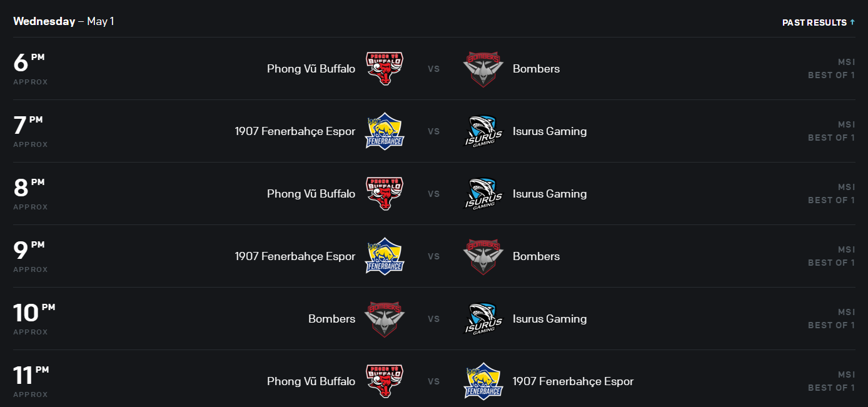Click Phong Vũ Buffalo logo in 6 PM match
Screen dimensions: 868x407
coord(384,69)
